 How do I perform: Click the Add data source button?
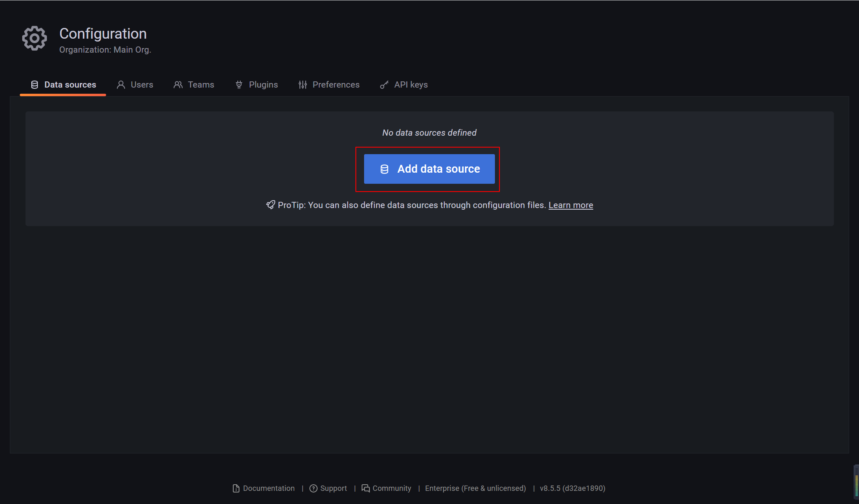pos(429,169)
